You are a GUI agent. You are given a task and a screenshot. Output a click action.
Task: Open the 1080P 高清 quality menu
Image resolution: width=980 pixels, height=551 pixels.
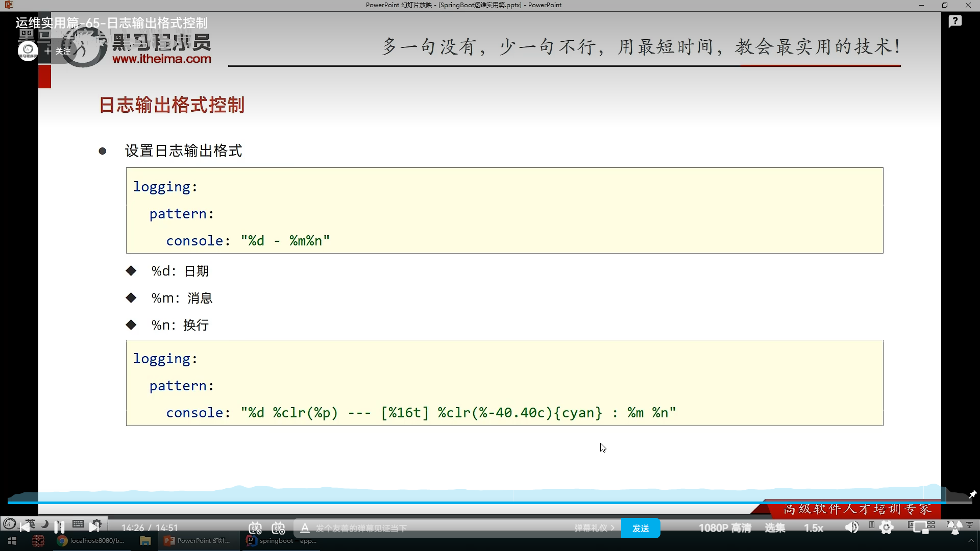(x=725, y=528)
